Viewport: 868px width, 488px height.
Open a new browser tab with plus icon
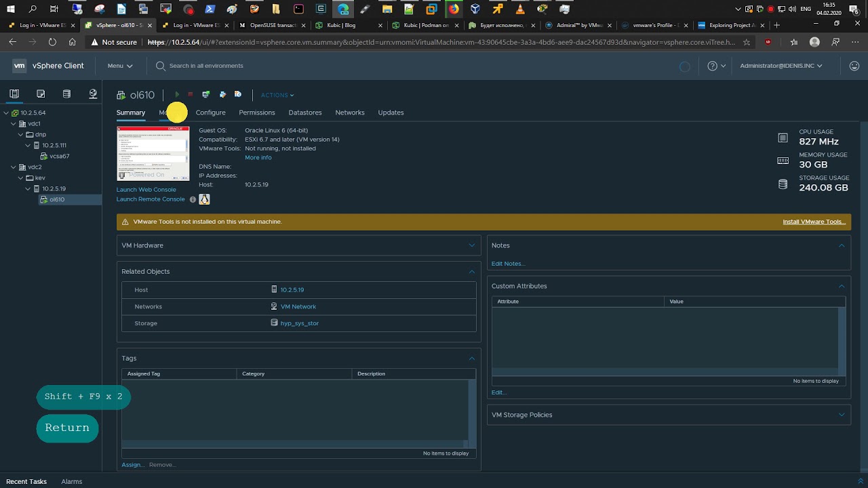point(777,25)
